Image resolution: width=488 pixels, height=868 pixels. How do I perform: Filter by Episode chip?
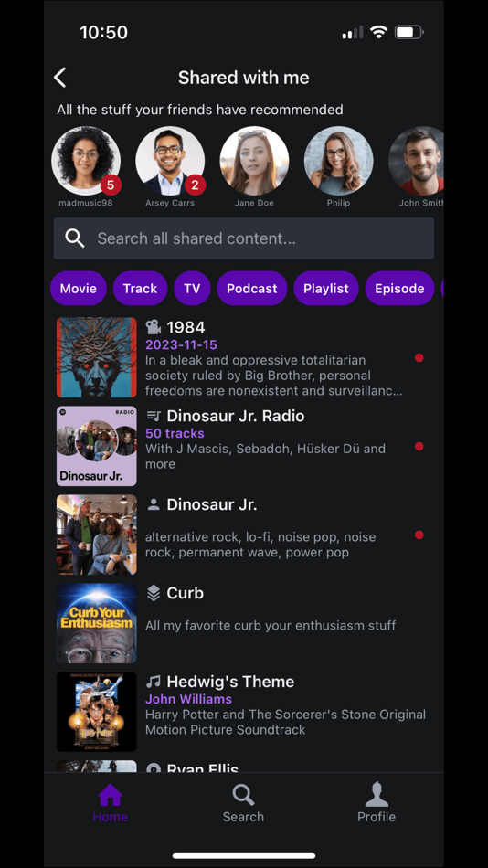coord(399,289)
